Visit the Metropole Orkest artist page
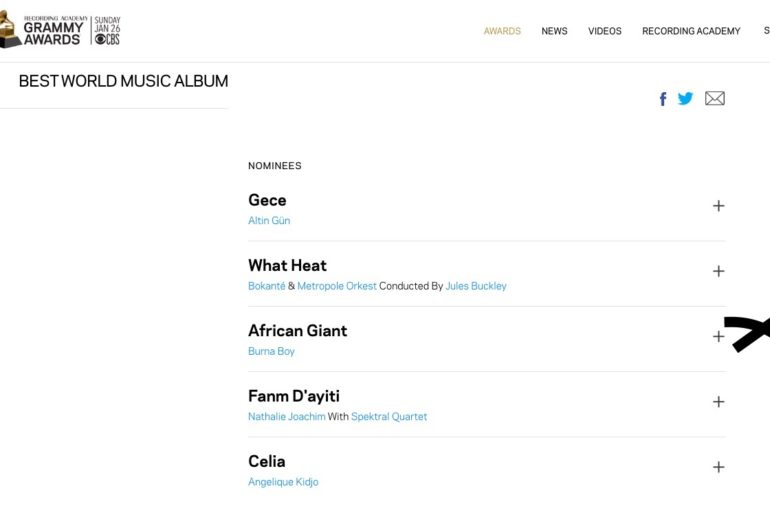The image size is (770, 515). (x=337, y=286)
